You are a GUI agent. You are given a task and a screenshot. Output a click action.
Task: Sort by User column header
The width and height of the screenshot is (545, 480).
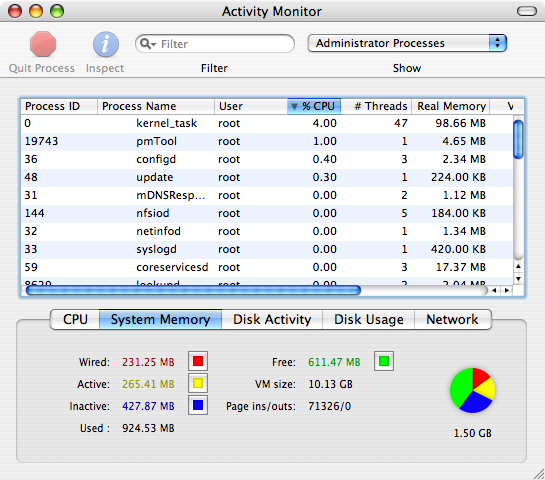[251, 106]
